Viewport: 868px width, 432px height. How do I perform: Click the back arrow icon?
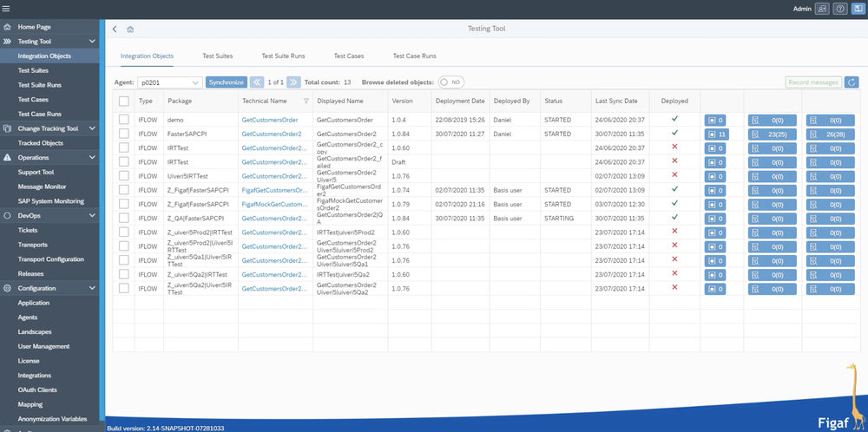pyautogui.click(x=115, y=29)
